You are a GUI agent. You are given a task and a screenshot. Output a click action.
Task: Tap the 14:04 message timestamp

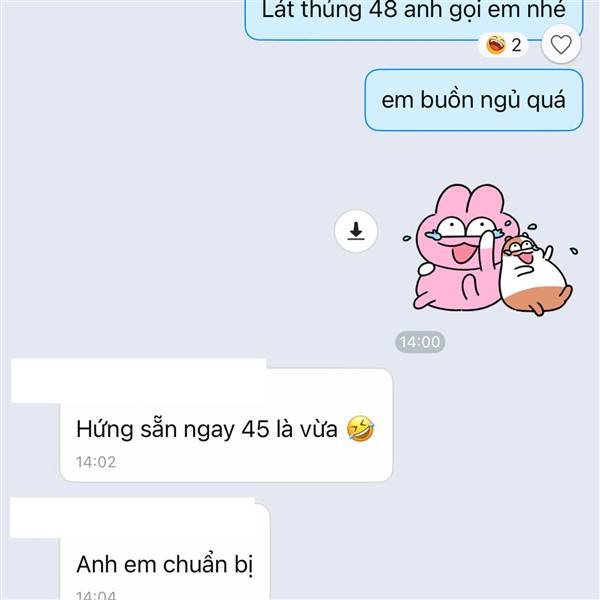pyautogui.click(x=96, y=595)
